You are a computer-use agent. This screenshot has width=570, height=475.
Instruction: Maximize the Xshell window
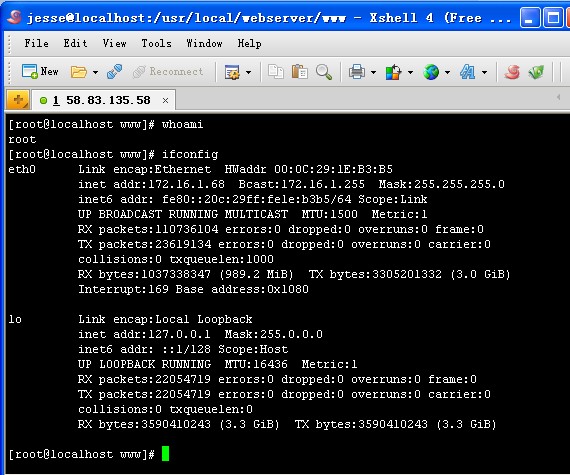tap(553, 18)
